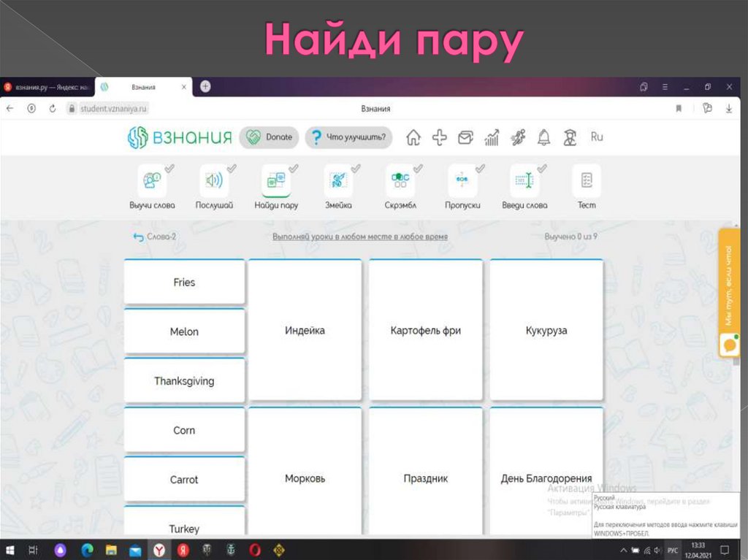
Task: Click the running figure icon in header
Action: [x=518, y=137]
